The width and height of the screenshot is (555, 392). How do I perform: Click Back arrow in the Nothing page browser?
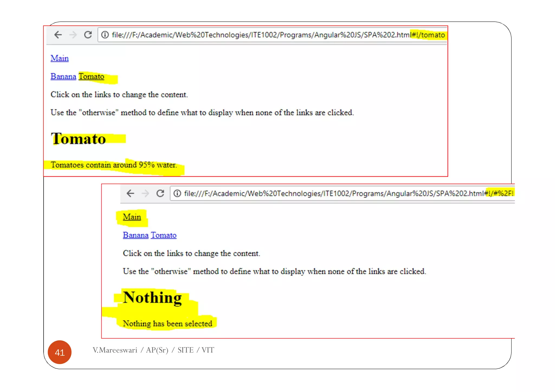130,193
